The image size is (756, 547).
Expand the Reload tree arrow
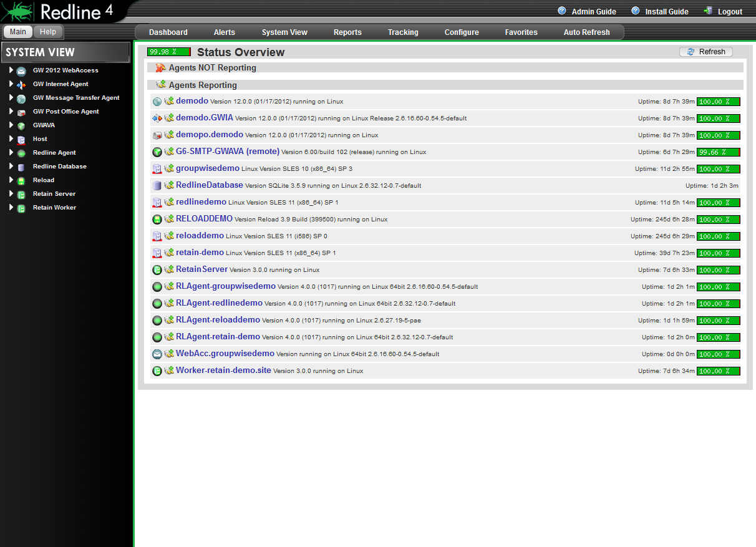point(11,180)
